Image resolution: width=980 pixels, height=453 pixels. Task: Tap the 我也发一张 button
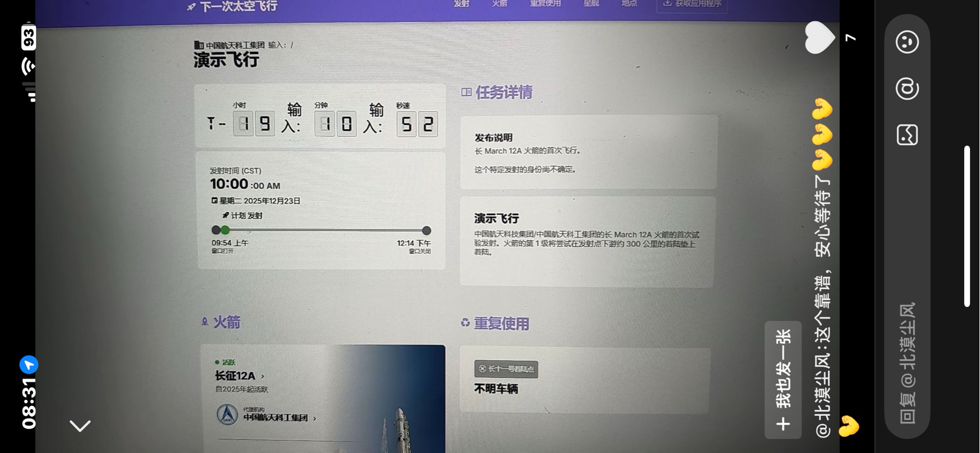783,380
